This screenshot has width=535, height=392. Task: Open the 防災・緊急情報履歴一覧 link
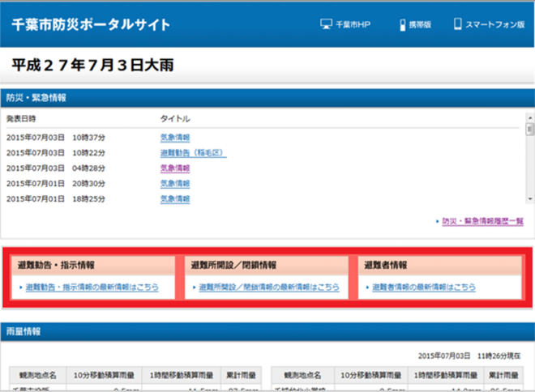[x=483, y=221]
